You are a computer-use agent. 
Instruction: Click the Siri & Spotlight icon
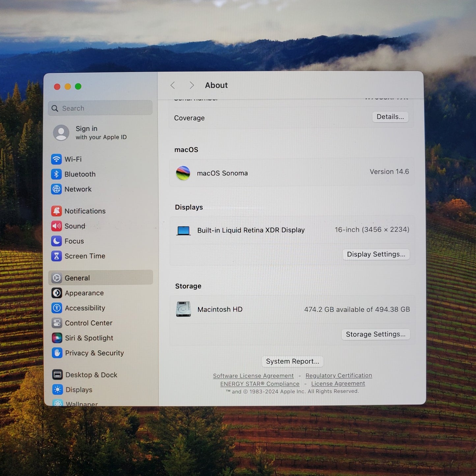point(57,338)
